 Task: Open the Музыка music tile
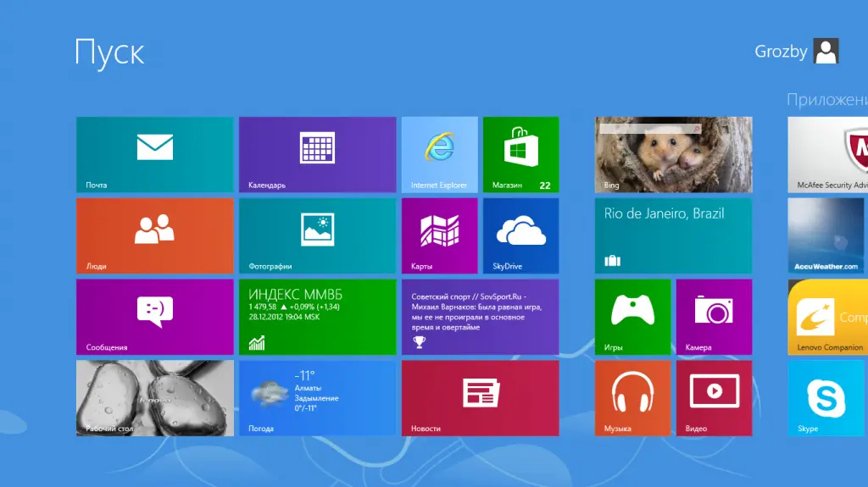(632, 398)
